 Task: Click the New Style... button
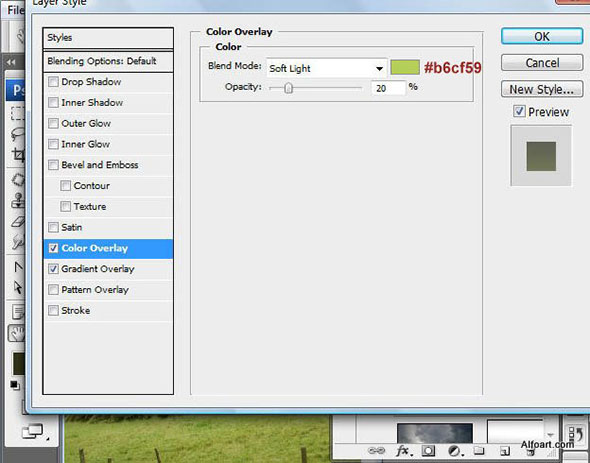542,89
